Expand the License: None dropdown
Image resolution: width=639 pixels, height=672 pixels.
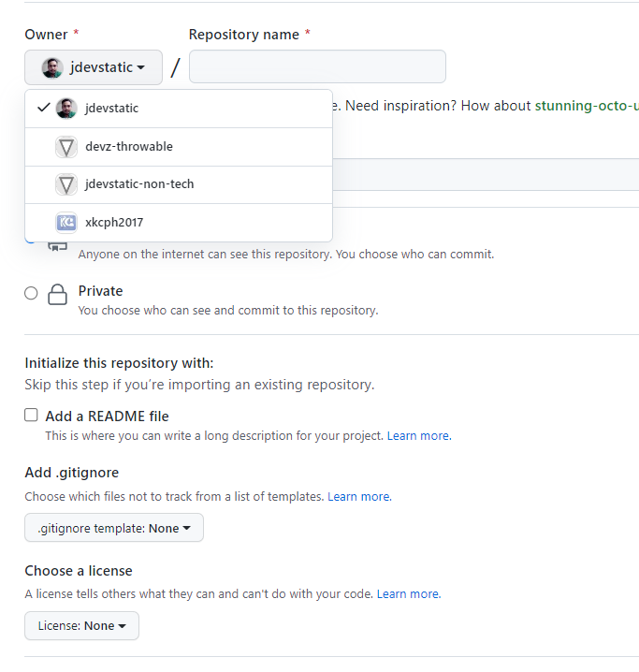(81, 626)
